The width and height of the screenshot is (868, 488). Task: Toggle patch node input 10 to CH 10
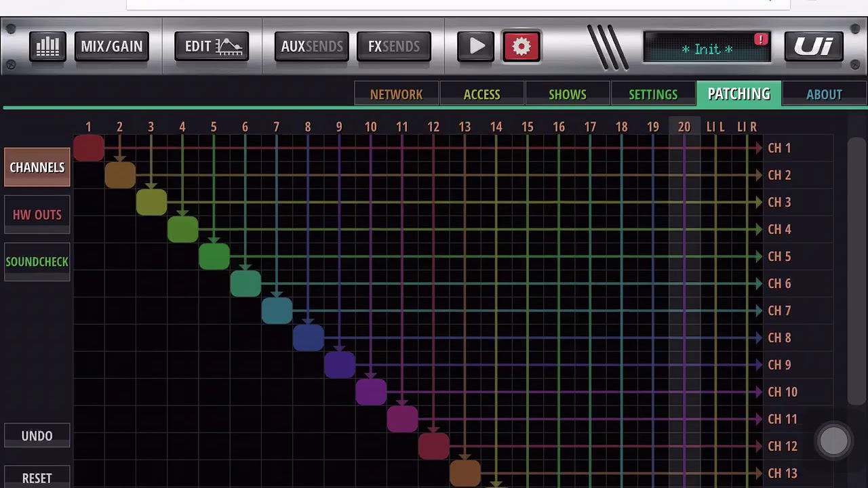coord(371,392)
